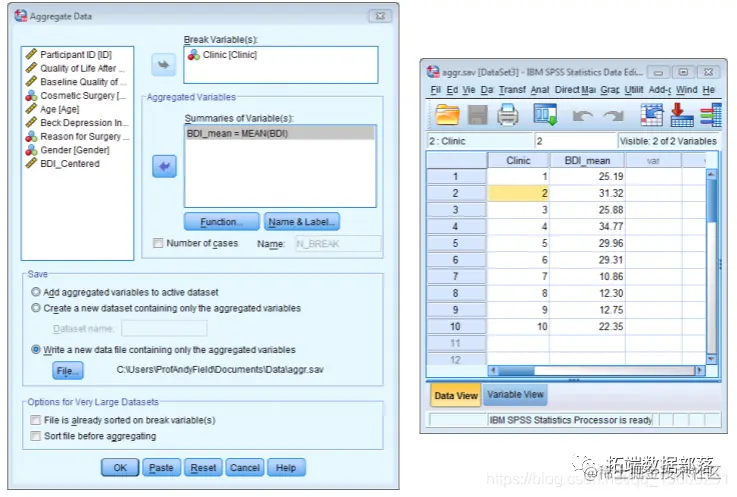Select Reason for Surgery variable
Screen dimensions: 737x497
77,136
